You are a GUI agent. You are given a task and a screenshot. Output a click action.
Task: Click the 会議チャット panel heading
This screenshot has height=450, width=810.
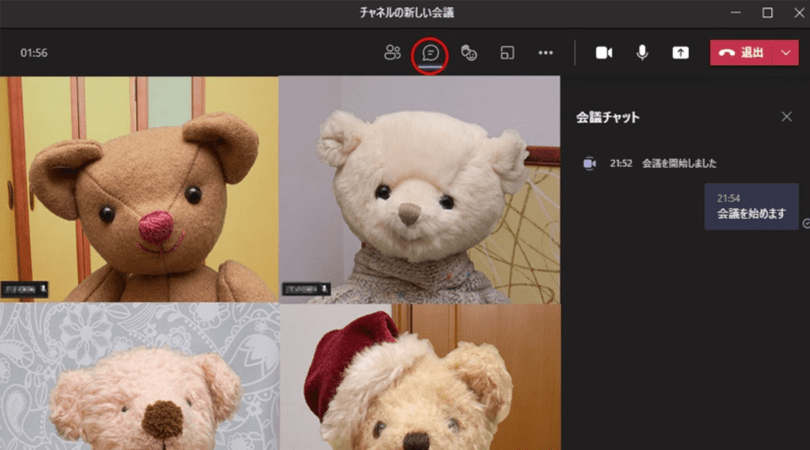(608, 117)
